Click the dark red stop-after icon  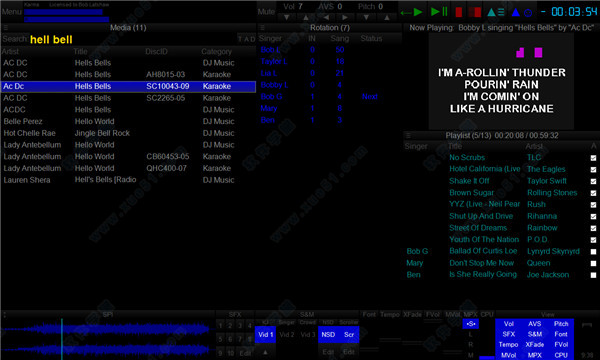[475, 12]
